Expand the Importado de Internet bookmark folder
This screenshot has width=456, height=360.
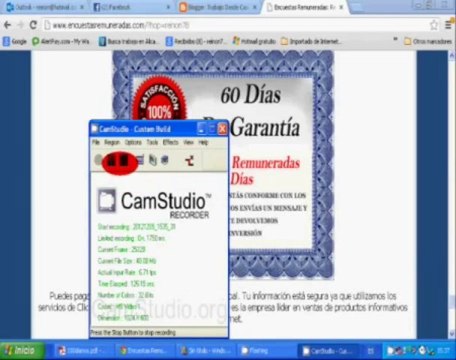coord(311,41)
